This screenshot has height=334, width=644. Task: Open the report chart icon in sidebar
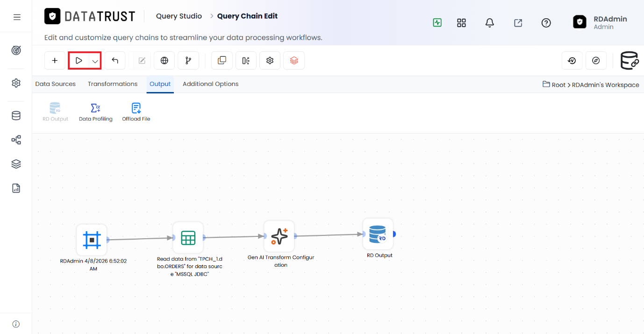(16, 188)
